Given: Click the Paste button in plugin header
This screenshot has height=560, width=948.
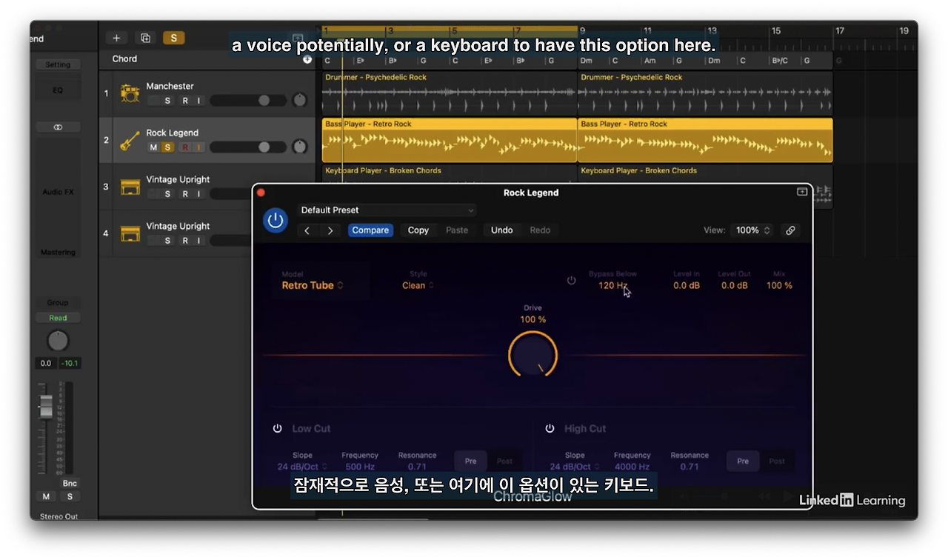Looking at the screenshot, I should tap(457, 230).
